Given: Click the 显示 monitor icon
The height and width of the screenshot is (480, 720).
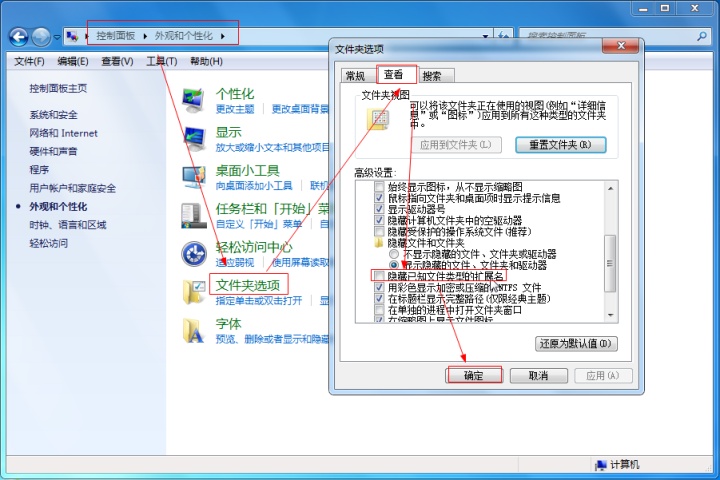Looking at the screenshot, I should [x=194, y=139].
